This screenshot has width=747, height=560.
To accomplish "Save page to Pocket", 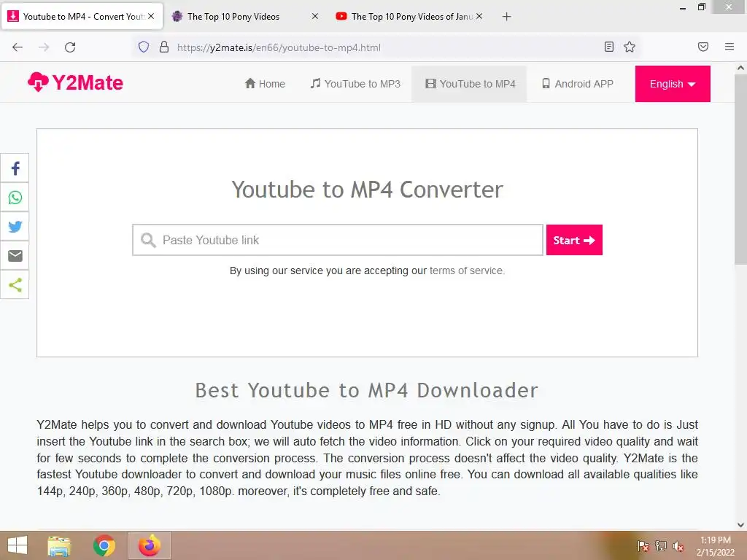I will click(703, 47).
